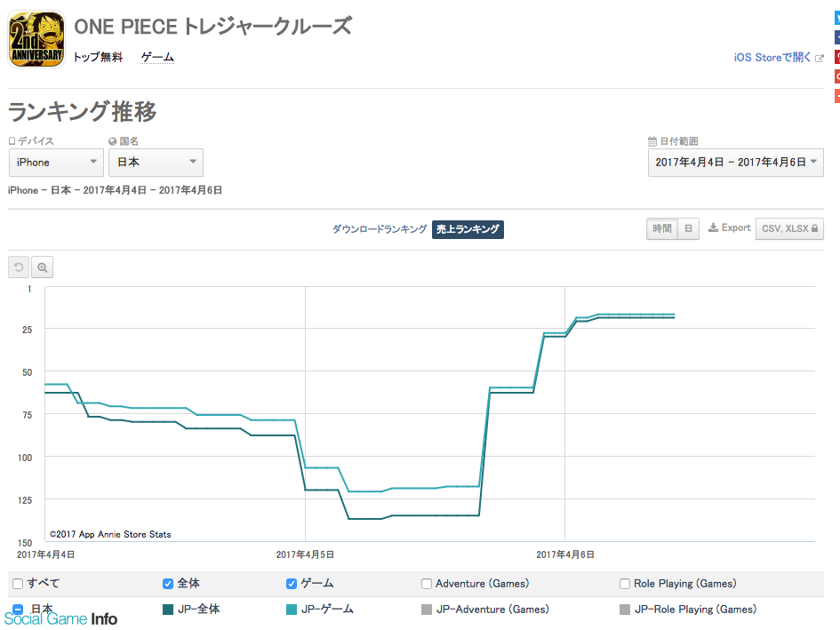Click the JP-全体 dark teal legend swatch
The image size is (840, 630).
[168, 610]
